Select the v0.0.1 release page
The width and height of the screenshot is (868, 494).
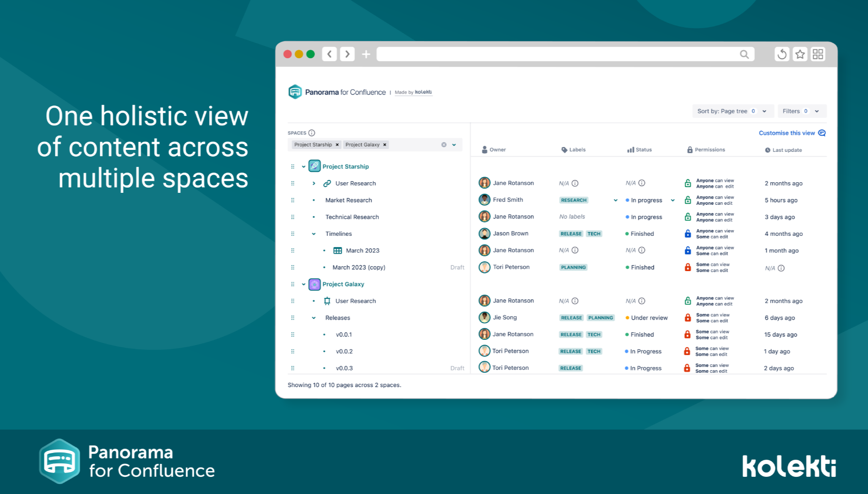(344, 335)
